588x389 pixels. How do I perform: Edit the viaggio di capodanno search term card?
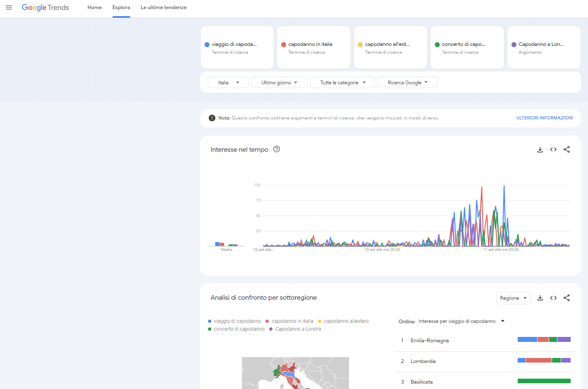(237, 48)
